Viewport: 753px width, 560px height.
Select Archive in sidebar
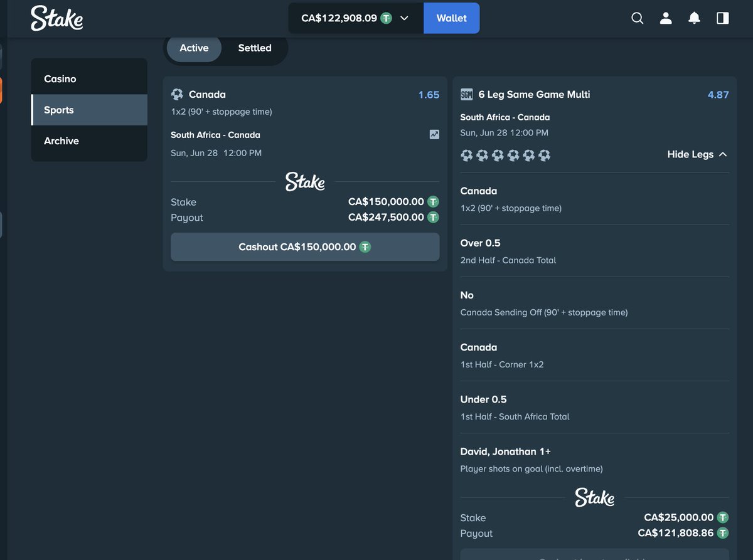pos(89,141)
